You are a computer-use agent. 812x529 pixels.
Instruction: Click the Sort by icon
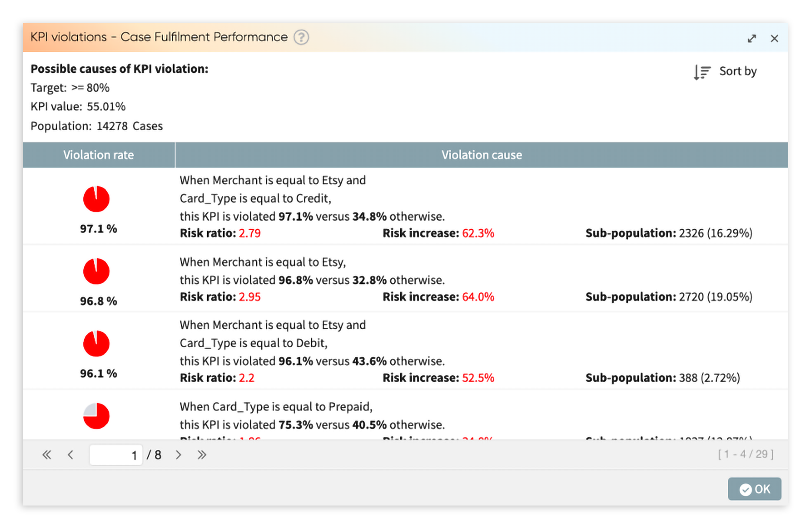pos(702,72)
